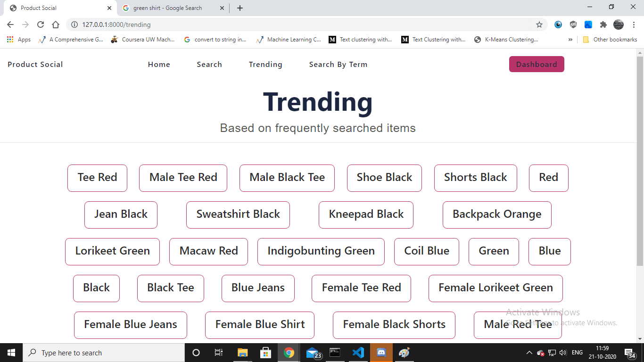
Task: Pick the Female Blue Shirt tag
Action: [260, 325]
